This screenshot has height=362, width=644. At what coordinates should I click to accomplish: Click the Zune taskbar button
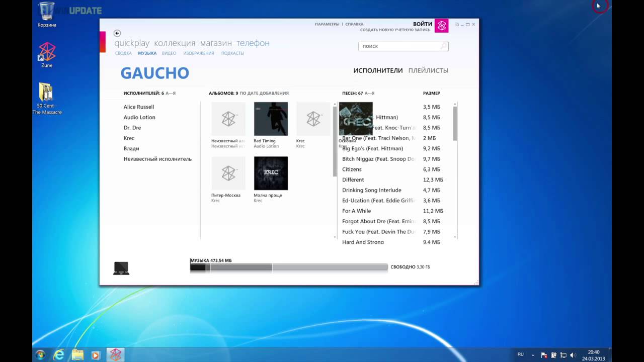click(x=116, y=355)
